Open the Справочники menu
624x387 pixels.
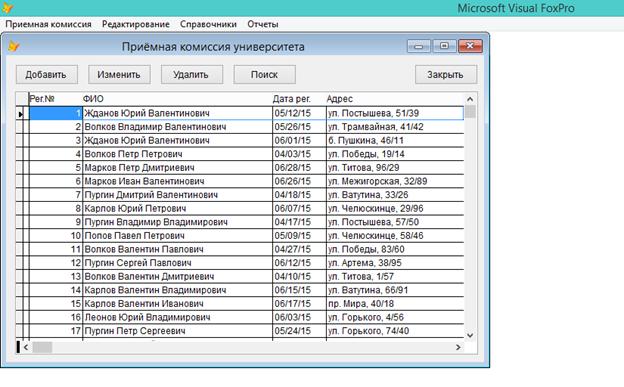tap(208, 24)
